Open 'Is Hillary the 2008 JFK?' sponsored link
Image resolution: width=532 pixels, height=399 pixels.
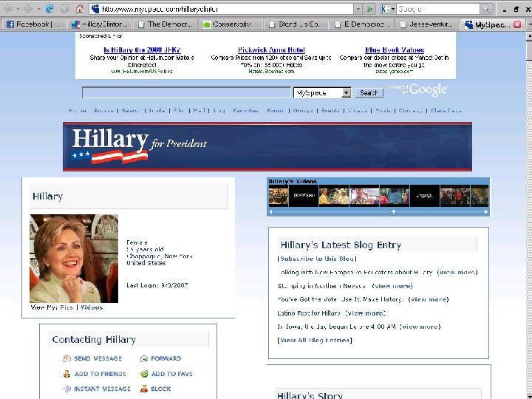pos(142,50)
